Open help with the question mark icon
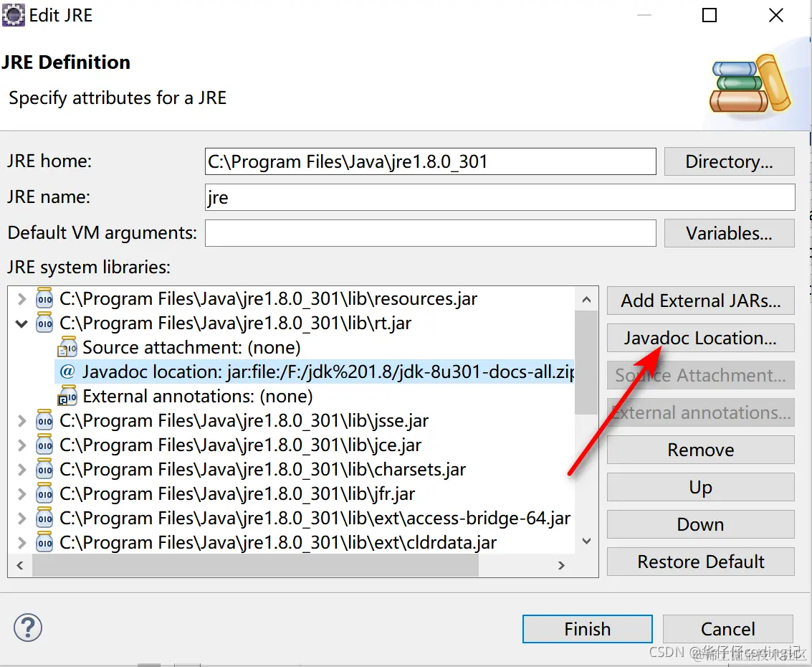 tap(28, 628)
